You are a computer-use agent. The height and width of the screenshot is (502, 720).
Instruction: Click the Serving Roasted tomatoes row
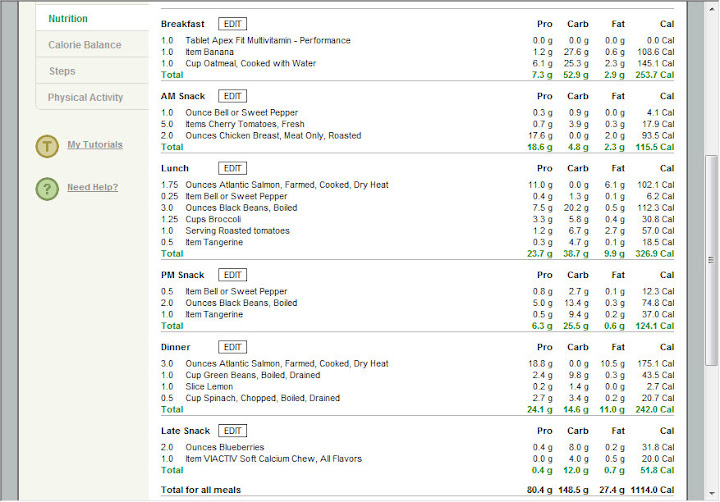(x=417, y=231)
